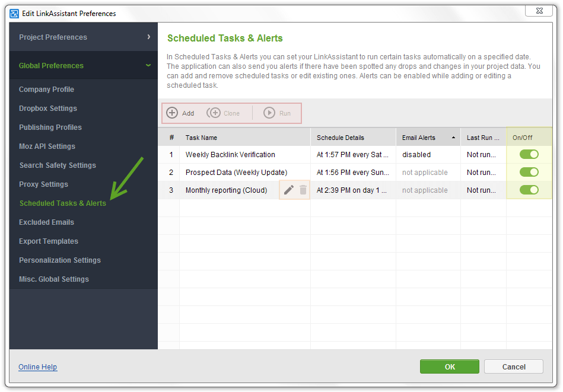Expand Project Preferences chevron
Viewport: 563px width, 392px height.
(x=149, y=37)
